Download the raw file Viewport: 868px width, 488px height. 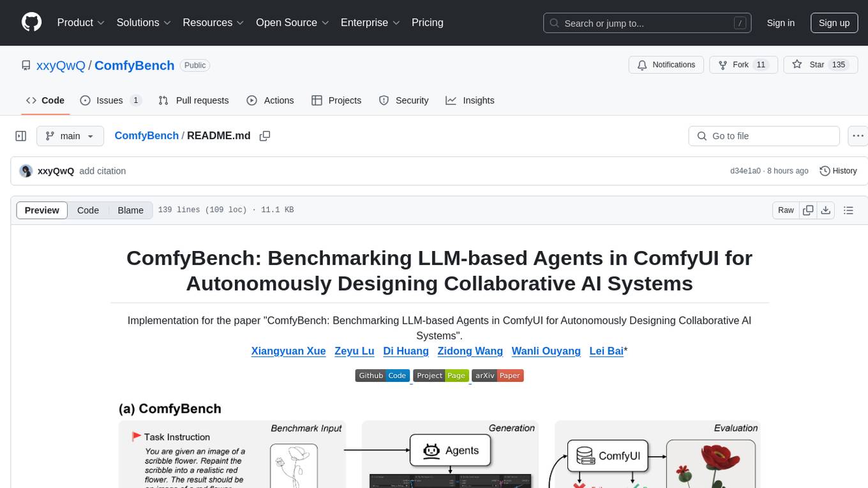pyautogui.click(x=825, y=210)
